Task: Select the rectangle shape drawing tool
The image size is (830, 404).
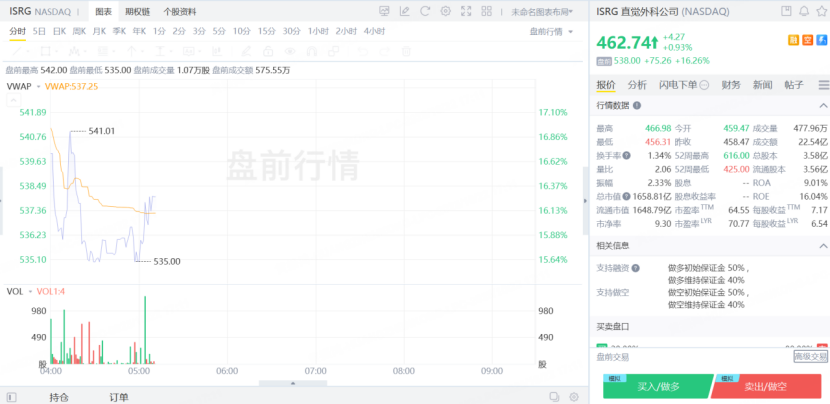Action: point(45,51)
